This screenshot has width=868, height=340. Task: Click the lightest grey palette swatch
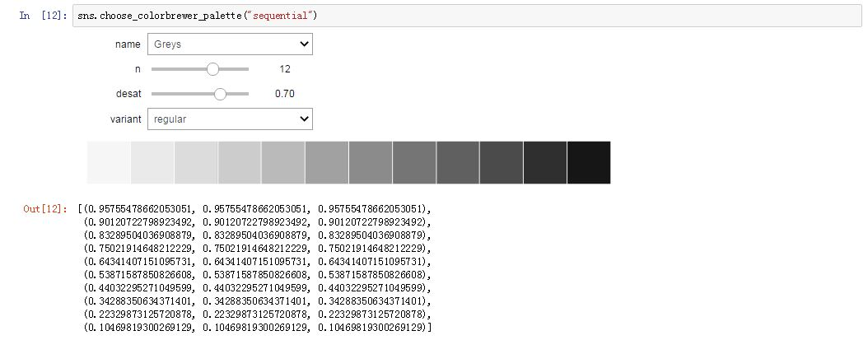(109, 162)
